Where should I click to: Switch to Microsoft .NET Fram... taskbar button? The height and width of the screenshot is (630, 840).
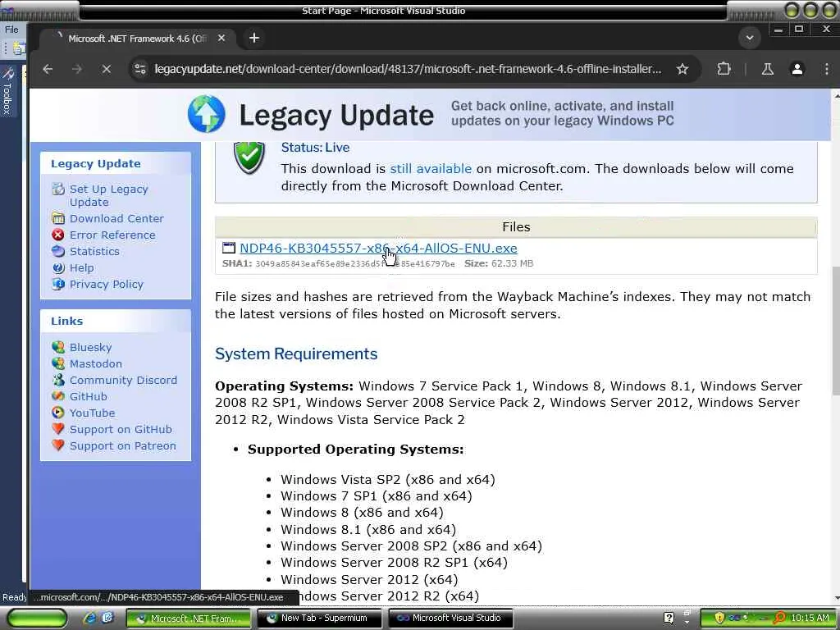pos(189,619)
